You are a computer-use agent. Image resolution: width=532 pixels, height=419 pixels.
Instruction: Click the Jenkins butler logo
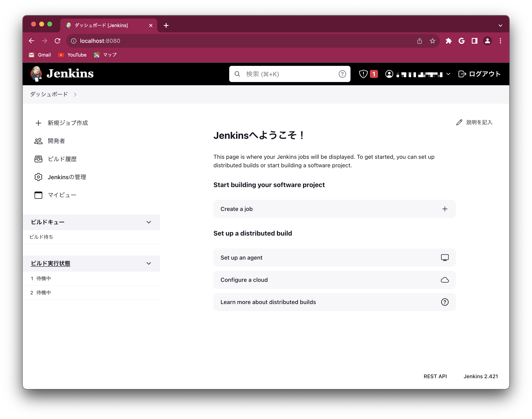click(x=36, y=74)
